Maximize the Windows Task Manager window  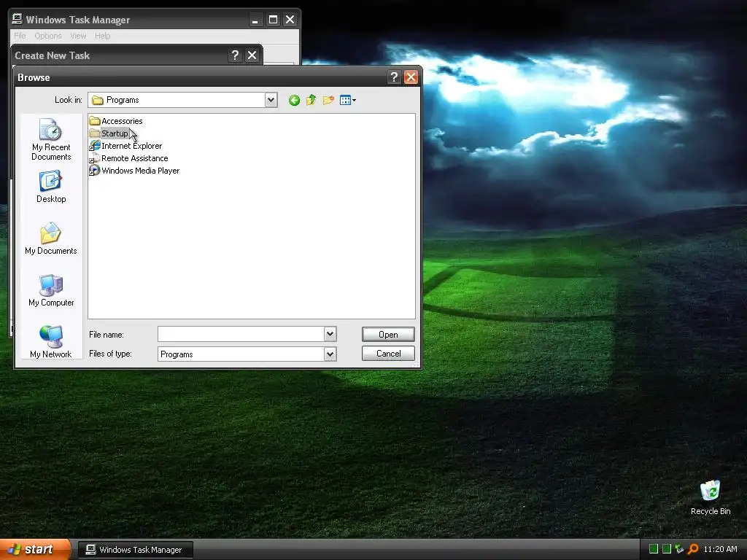(273, 20)
